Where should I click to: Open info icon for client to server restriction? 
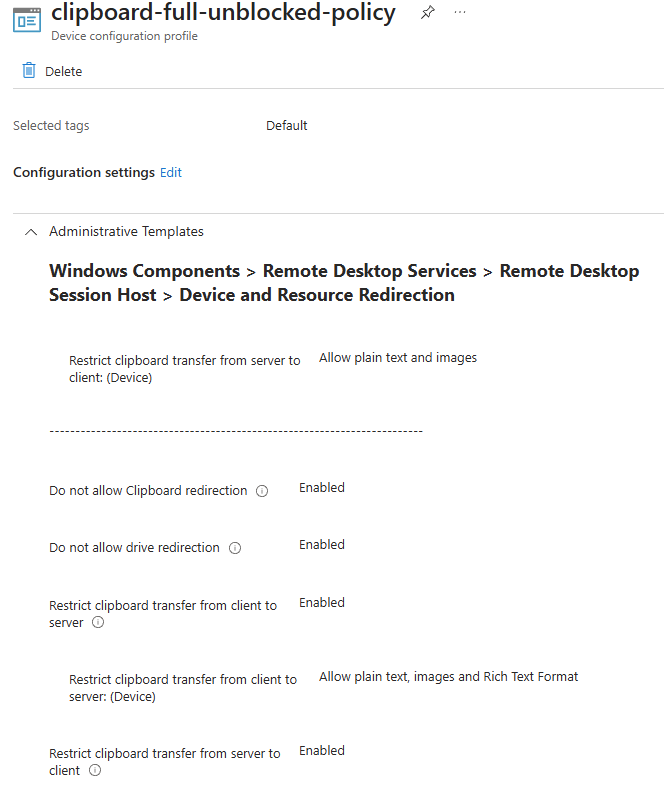[x=98, y=622]
